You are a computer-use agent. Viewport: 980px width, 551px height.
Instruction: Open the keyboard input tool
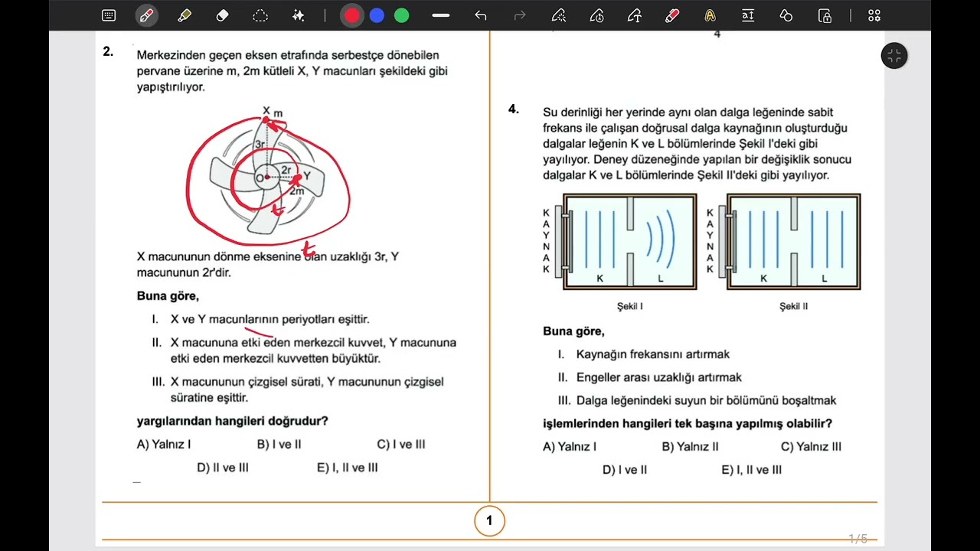[x=109, y=15]
